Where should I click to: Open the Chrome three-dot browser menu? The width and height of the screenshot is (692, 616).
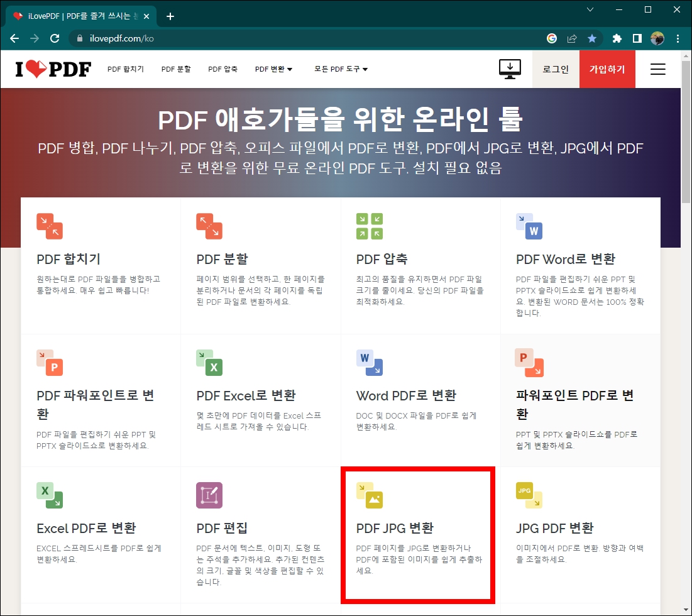tap(678, 38)
